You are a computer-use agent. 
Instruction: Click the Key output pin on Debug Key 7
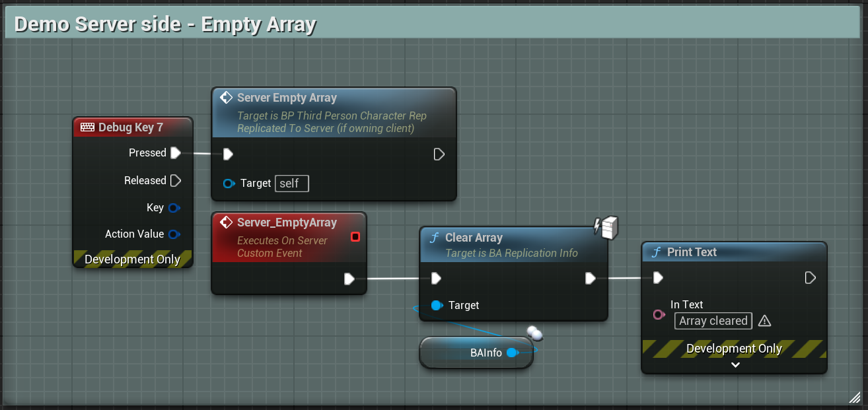[x=174, y=208]
